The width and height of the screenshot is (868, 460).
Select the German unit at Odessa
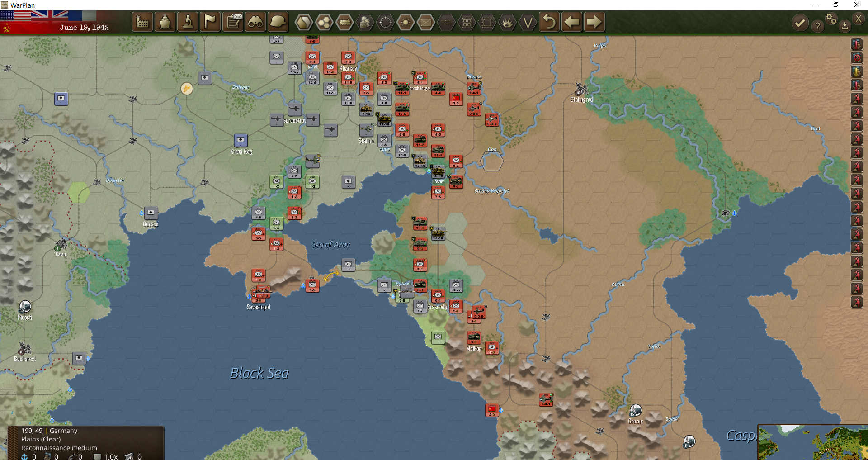151,213
